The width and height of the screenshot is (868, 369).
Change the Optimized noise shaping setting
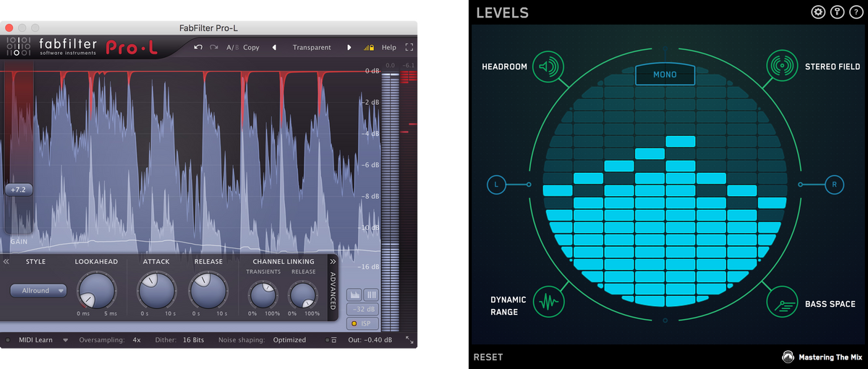pos(289,340)
